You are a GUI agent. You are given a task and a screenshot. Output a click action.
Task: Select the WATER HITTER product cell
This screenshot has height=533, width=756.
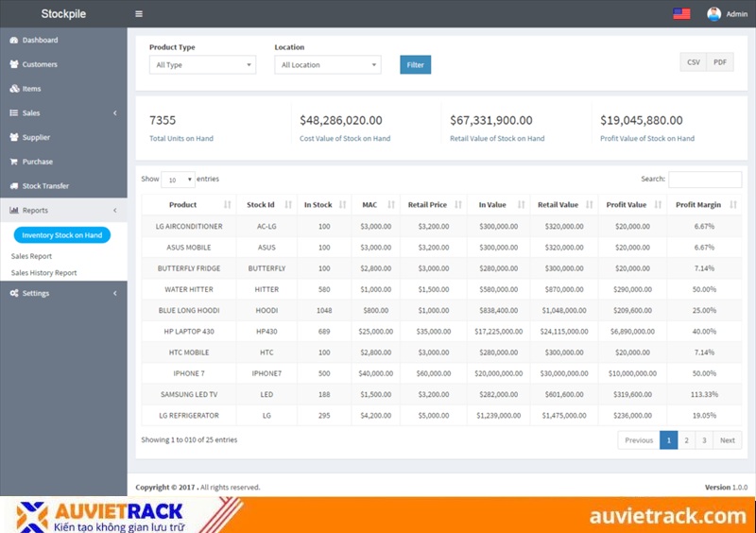pyautogui.click(x=189, y=289)
